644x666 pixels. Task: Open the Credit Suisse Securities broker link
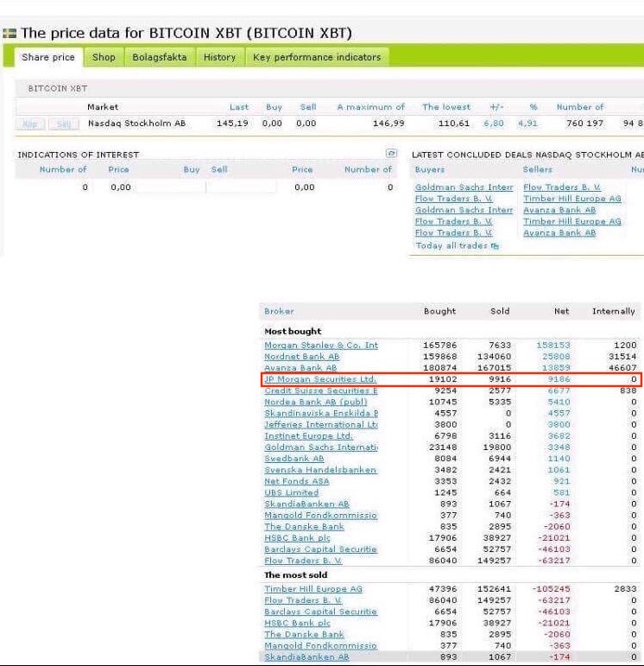(321, 390)
